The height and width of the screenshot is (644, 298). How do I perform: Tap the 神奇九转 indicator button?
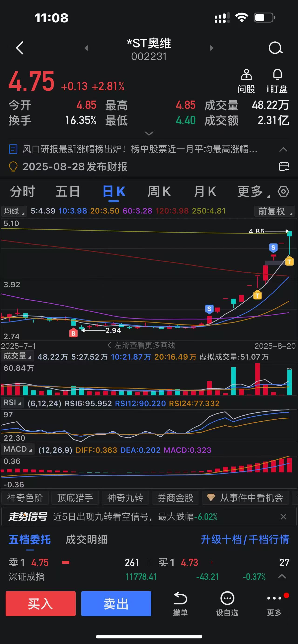[x=125, y=497]
